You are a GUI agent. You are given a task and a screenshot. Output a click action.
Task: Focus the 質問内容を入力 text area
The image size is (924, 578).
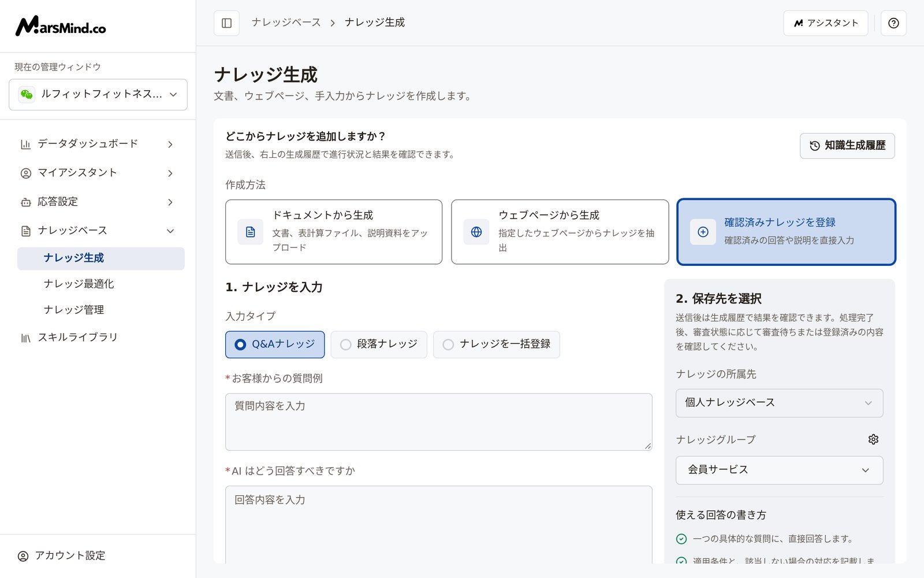pyautogui.click(x=439, y=422)
